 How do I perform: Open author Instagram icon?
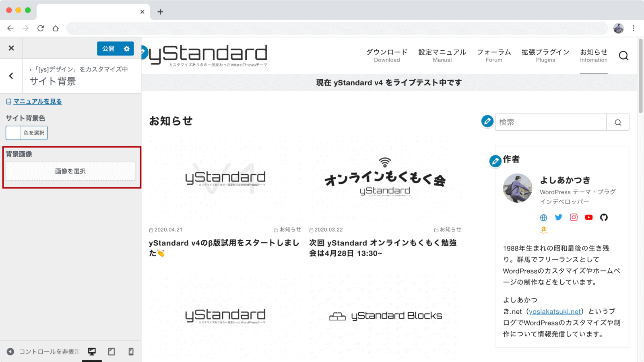pos(574,218)
